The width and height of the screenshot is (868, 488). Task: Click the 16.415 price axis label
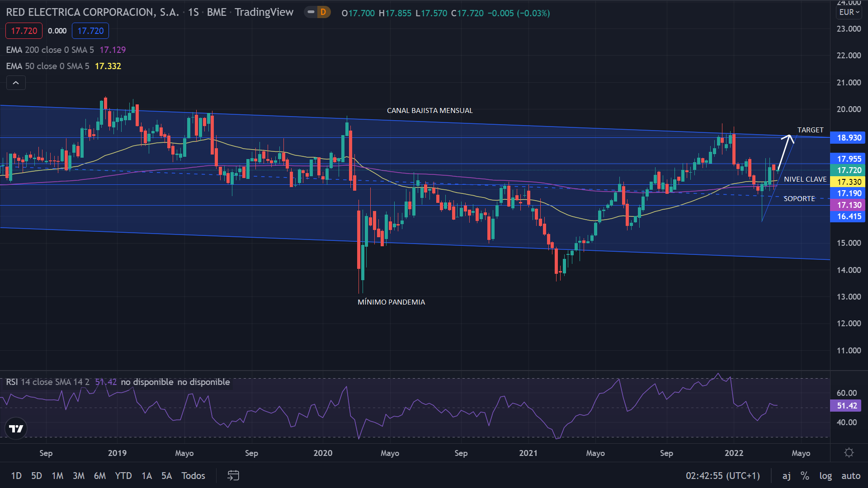[848, 216]
